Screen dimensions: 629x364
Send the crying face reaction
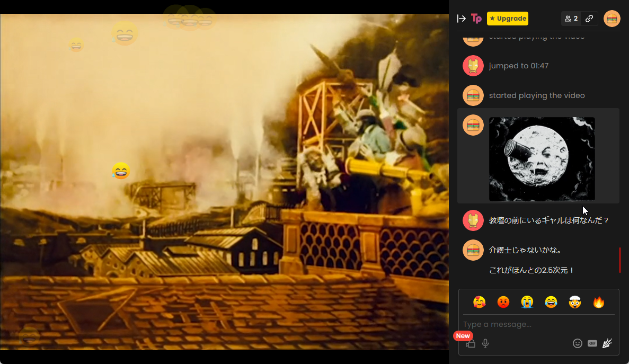tap(527, 302)
